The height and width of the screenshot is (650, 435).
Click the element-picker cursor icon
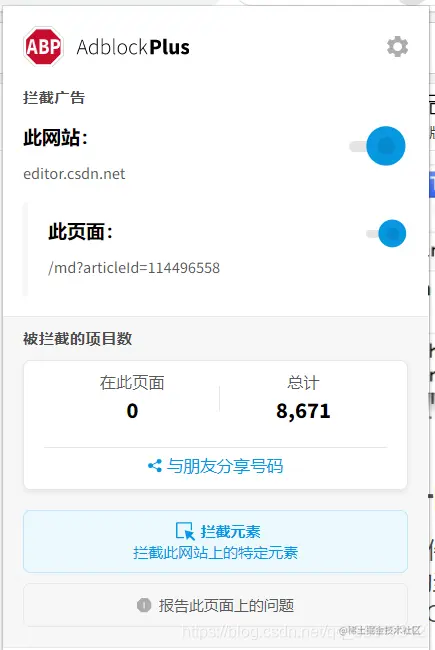[185, 531]
